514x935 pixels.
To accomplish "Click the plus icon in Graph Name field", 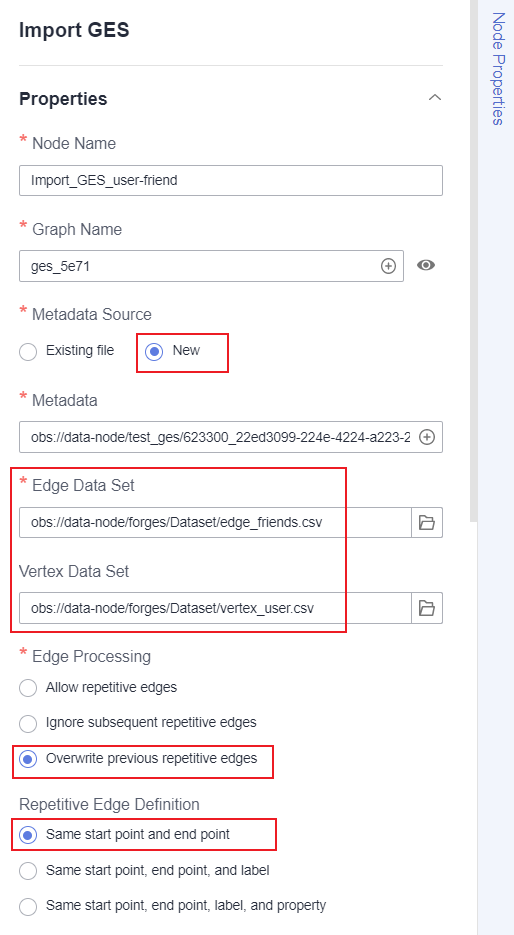I will [x=388, y=266].
